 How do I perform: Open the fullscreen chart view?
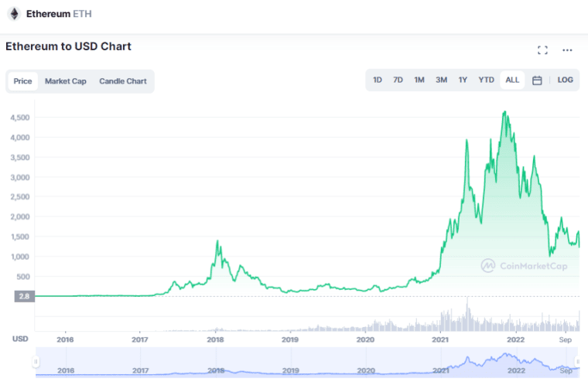[x=542, y=50]
